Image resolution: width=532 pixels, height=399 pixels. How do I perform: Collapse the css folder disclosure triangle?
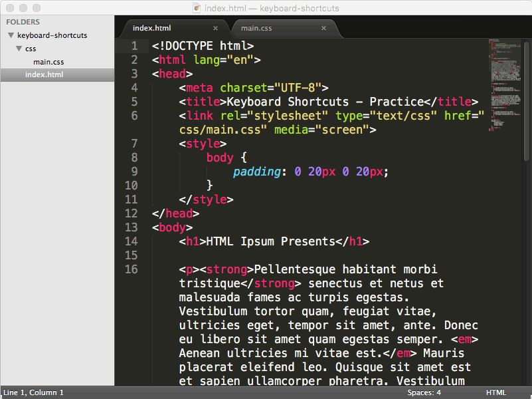tap(19, 49)
